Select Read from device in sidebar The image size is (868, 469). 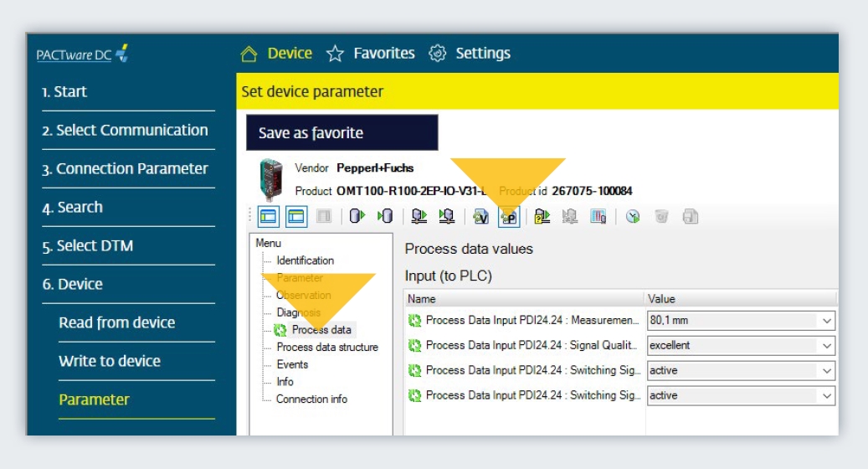point(117,322)
